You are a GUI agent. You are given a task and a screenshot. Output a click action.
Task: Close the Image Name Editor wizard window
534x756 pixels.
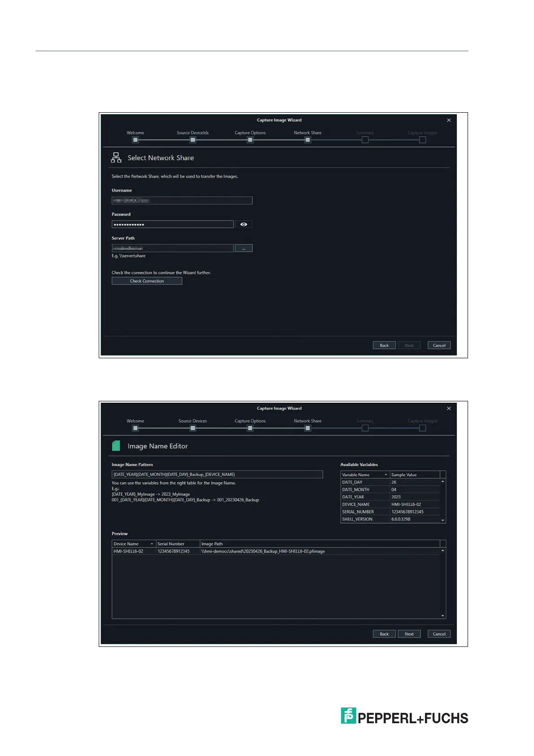[449, 409]
